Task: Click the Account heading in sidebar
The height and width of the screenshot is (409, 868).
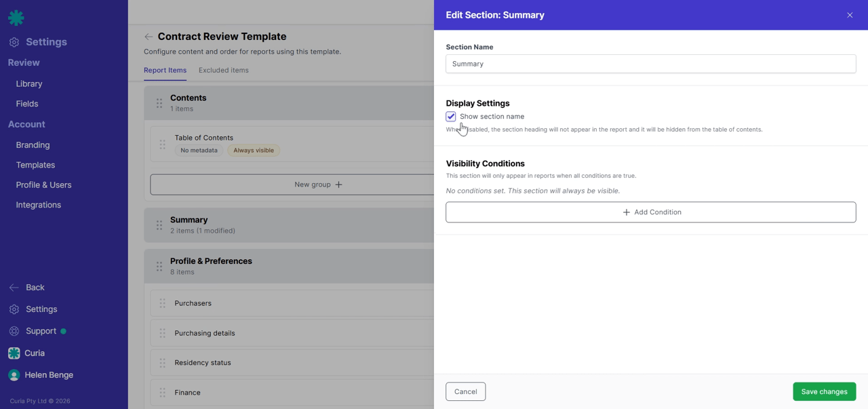Action: pyautogui.click(x=26, y=125)
